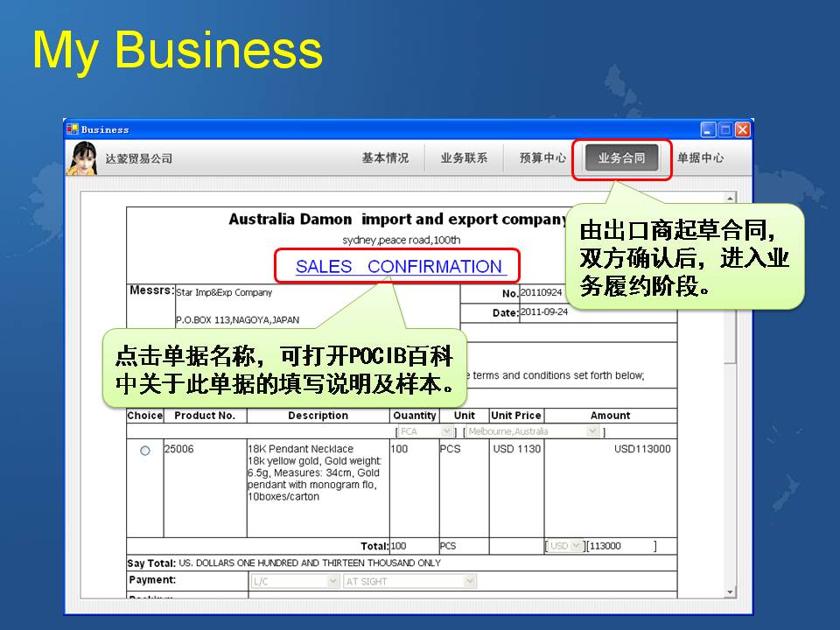Select the radio button for product 25006
Screen dimensions: 840x630
[x=145, y=451]
